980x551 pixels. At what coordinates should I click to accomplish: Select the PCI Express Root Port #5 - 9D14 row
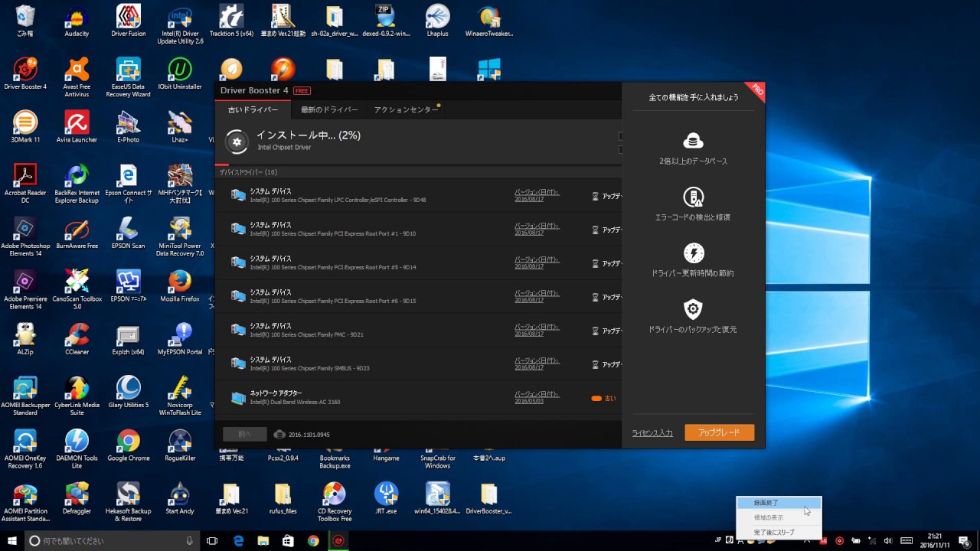(418, 262)
